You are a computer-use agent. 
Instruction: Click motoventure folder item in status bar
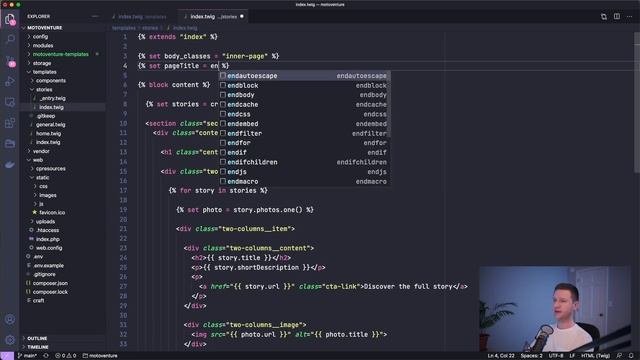(x=100, y=356)
